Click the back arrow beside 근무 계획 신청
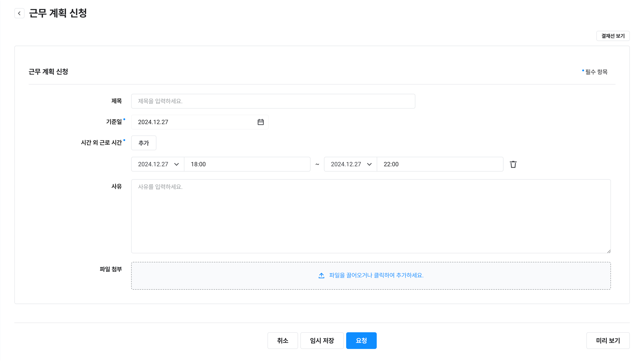The image size is (644, 361). pyautogui.click(x=19, y=13)
